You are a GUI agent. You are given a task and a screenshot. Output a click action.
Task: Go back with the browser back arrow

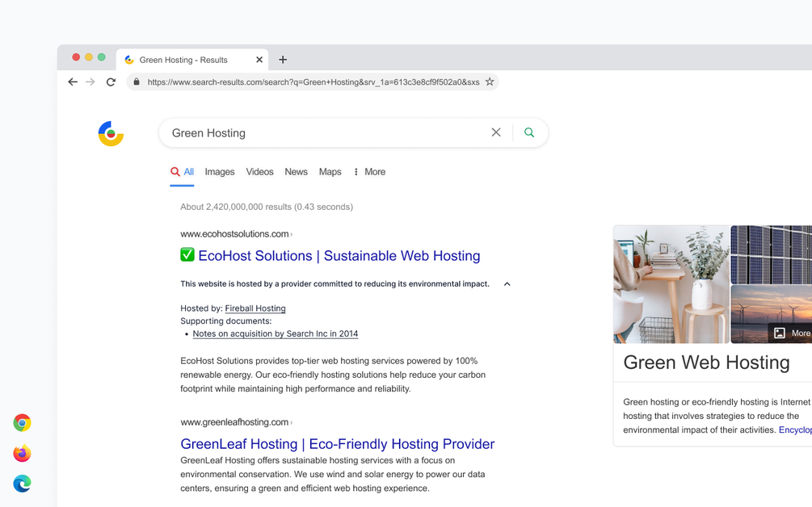coord(73,82)
